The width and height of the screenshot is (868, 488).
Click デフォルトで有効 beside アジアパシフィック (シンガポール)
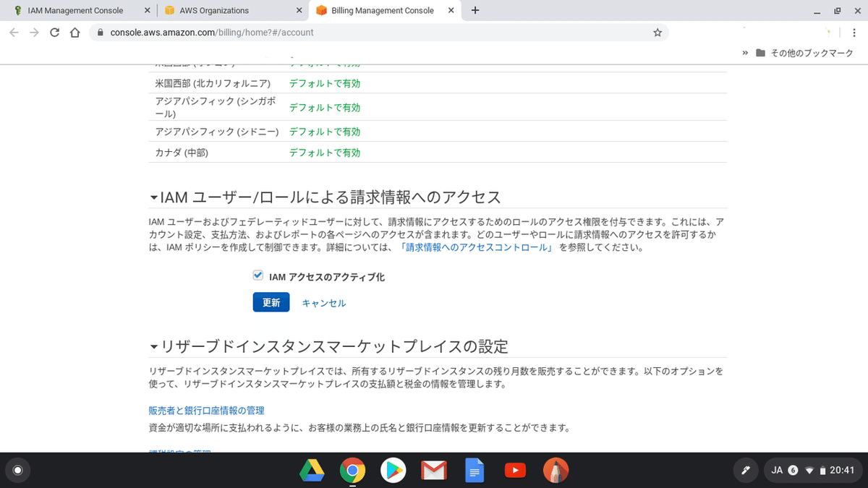pyautogui.click(x=325, y=107)
